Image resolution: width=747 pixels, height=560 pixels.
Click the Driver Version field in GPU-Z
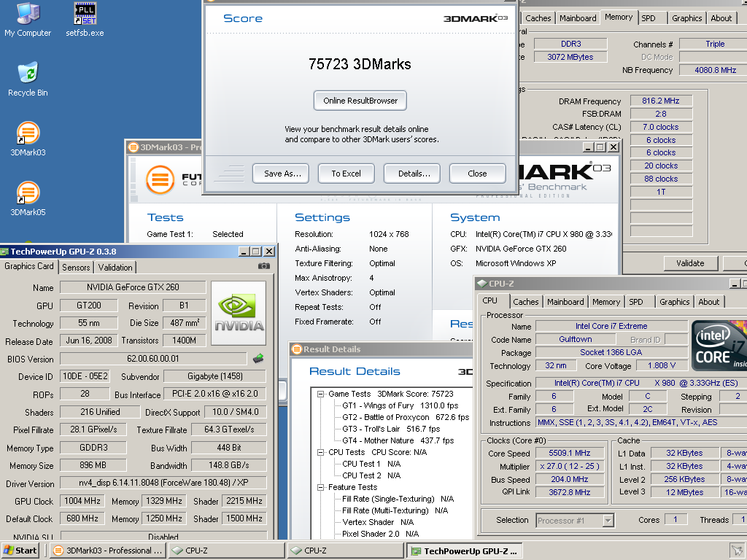[x=163, y=483]
